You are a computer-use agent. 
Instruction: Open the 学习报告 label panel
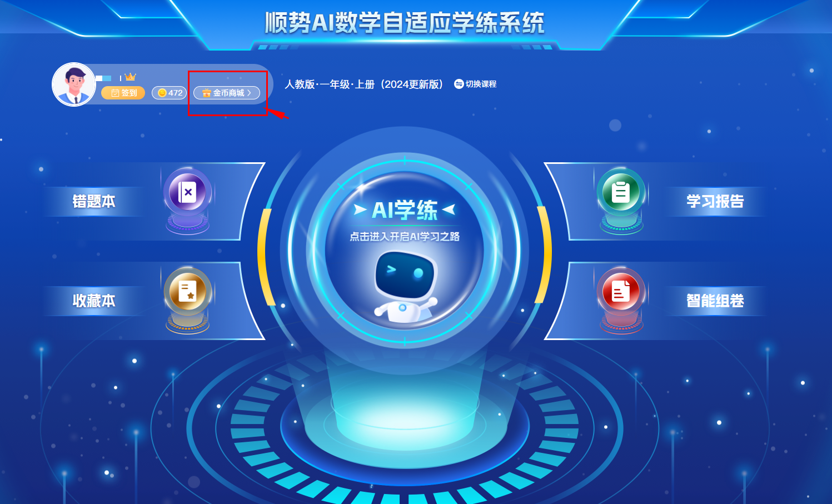click(715, 201)
